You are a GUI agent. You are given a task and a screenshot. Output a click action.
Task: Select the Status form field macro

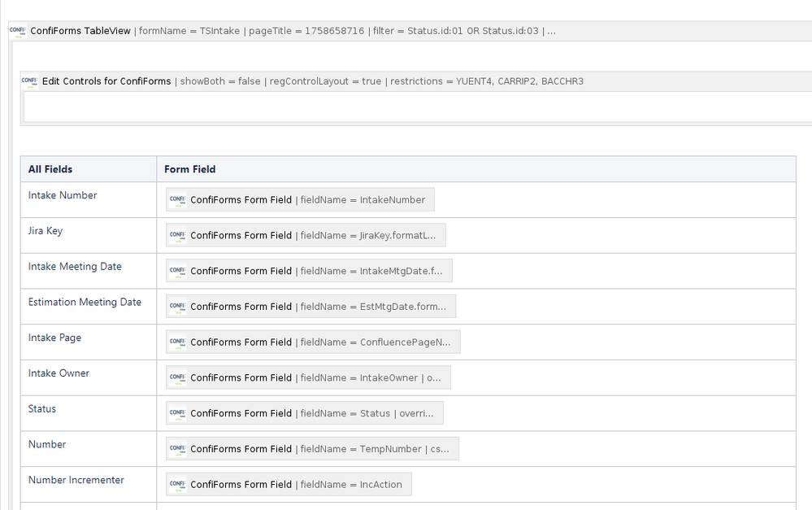tap(305, 413)
